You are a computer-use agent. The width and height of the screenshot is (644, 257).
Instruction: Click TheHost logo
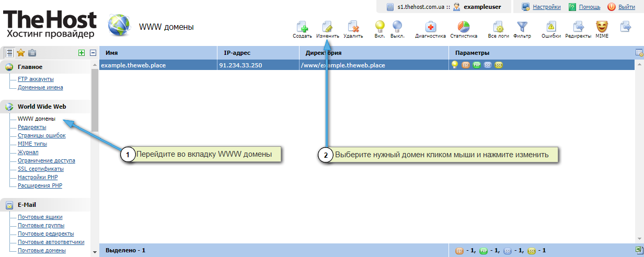click(x=50, y=25)
